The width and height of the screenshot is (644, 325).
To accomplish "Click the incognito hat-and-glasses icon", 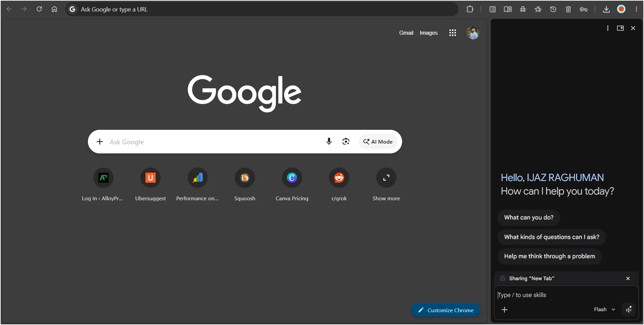I will pos(523,9).
